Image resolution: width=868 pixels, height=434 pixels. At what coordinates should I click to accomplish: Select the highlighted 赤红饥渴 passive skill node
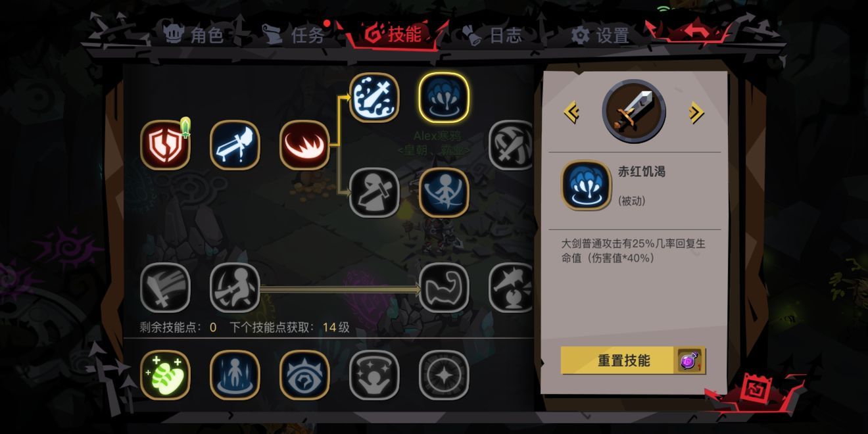(444, 97)
